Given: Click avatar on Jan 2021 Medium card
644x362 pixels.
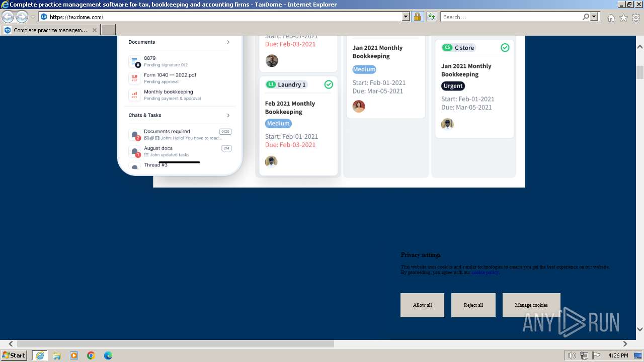Looking at the screenshot, I should point(359,106).
